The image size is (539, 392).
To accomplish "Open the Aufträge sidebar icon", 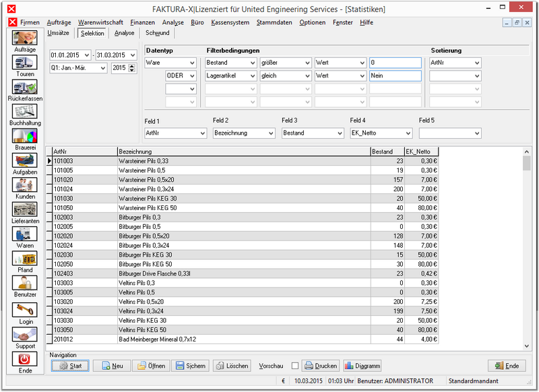I will pos(25,38).
